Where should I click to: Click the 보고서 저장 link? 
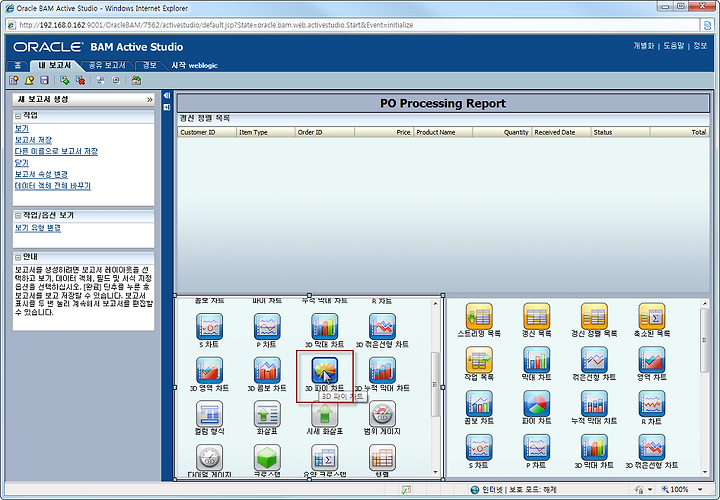click(34, 140)
